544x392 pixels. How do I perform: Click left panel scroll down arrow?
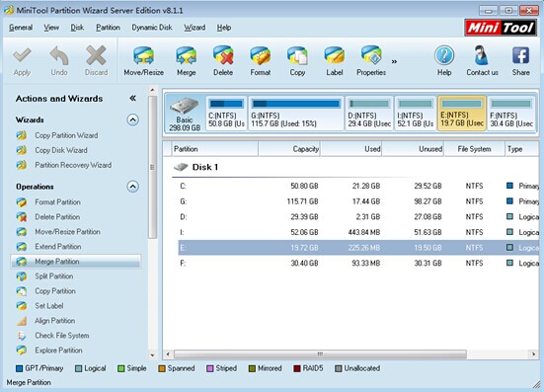152,354
